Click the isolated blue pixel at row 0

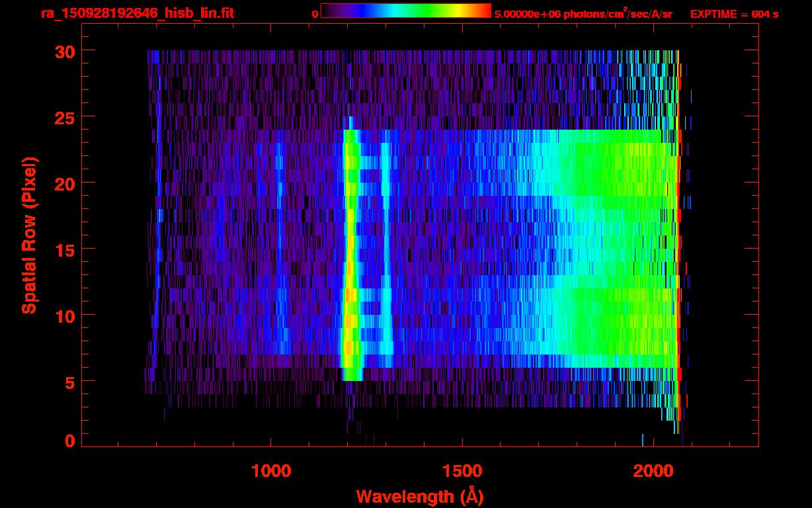tap(642, 440)
